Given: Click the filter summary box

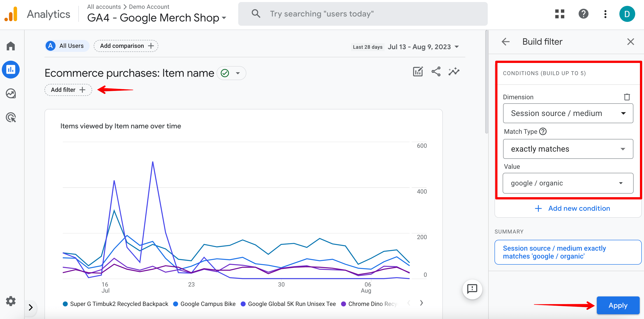Looking at the screenshot, I should 568,252.
